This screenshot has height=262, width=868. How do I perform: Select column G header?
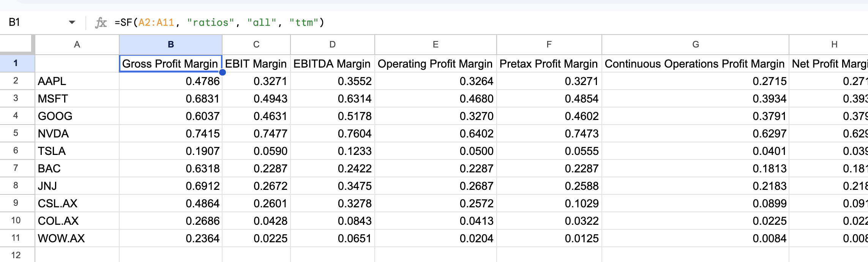click(x=696, y=44)
